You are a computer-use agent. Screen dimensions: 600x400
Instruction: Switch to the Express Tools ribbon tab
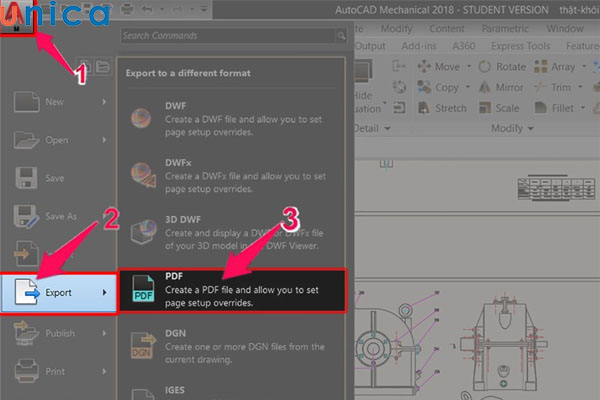click(520, 46)
